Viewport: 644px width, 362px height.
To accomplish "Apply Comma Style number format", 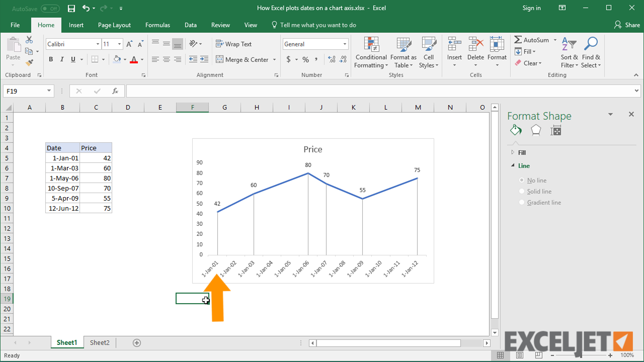I will [x=316, y=59].
